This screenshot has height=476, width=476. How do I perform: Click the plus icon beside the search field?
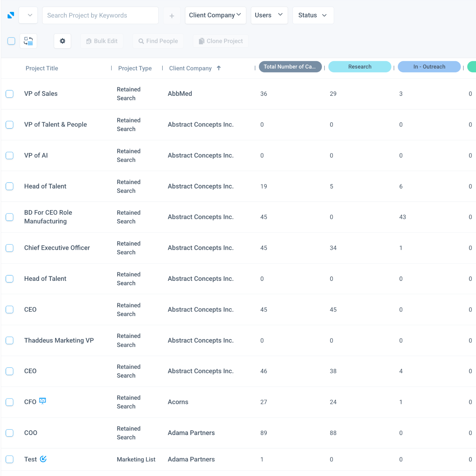[172, 15]
